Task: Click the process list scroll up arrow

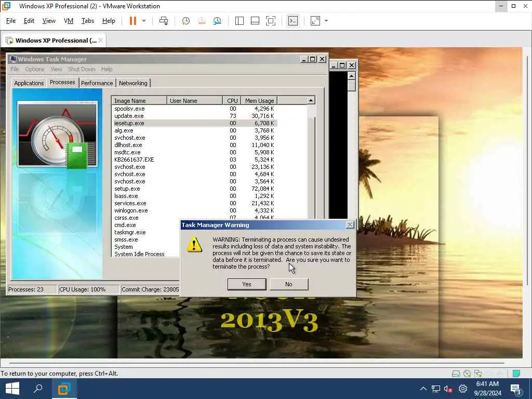Action: 311,100
